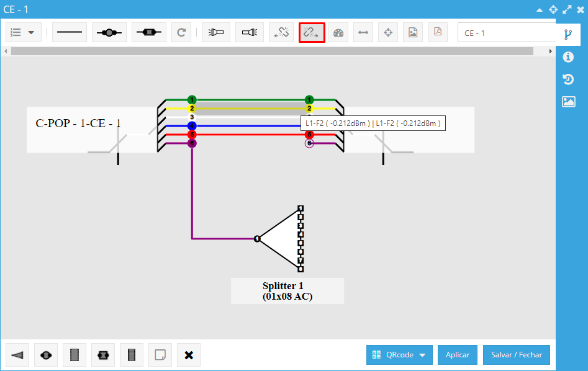
Task: Click the Salvar / Fechar button
Action: 517,355
